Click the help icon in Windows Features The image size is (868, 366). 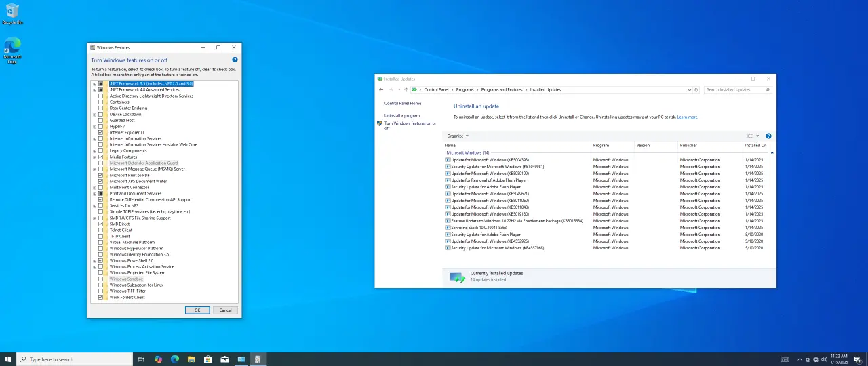235,60
